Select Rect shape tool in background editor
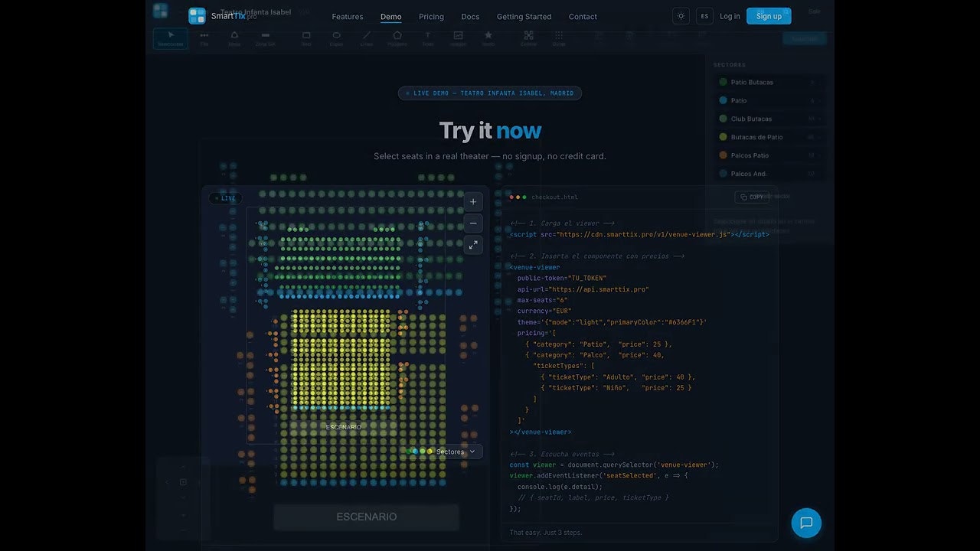The width and height of the screenshot is (980, 551). [x=306, y=38]
